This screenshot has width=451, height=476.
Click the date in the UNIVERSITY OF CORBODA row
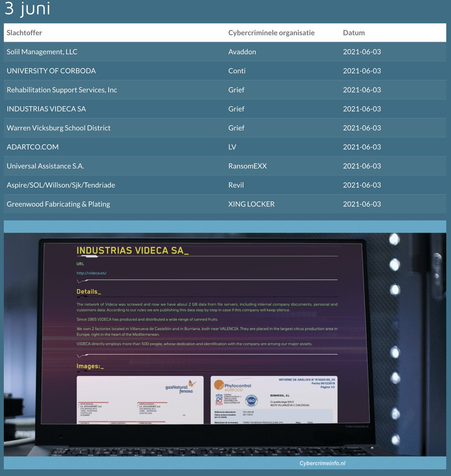362,71
